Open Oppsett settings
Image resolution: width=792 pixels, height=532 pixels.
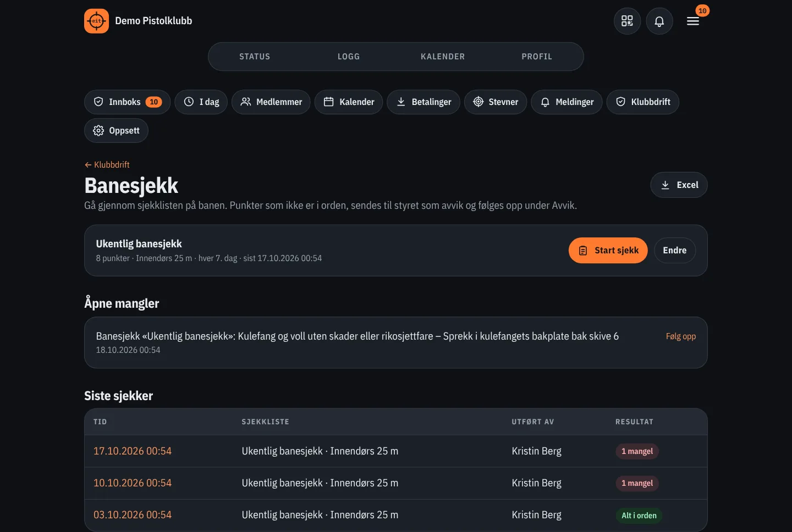point(116,130)
